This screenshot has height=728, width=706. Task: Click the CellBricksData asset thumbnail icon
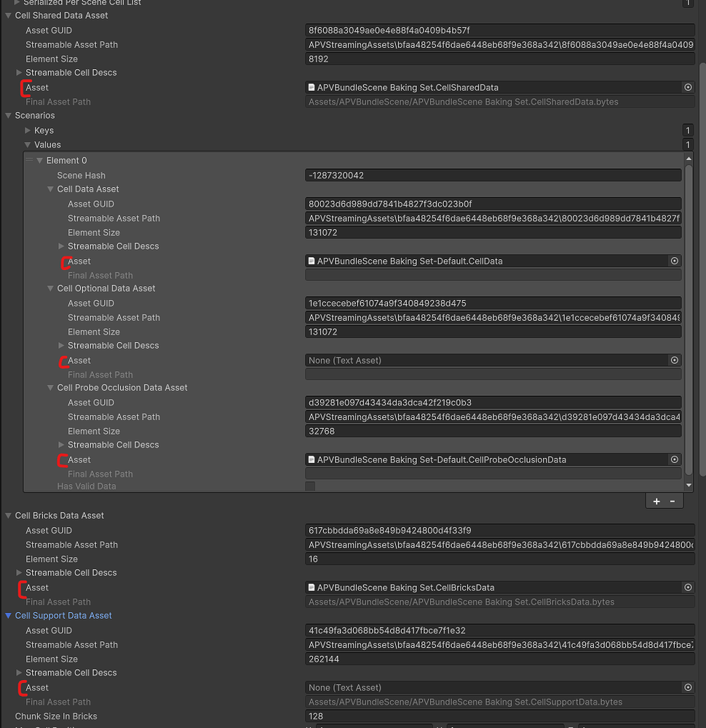click(x=312, y=587)
